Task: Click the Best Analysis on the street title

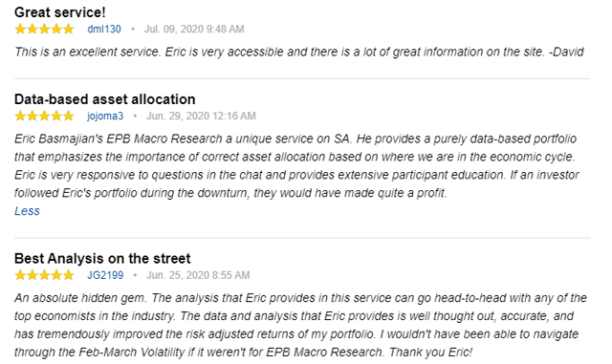Action: click(102, 259)
